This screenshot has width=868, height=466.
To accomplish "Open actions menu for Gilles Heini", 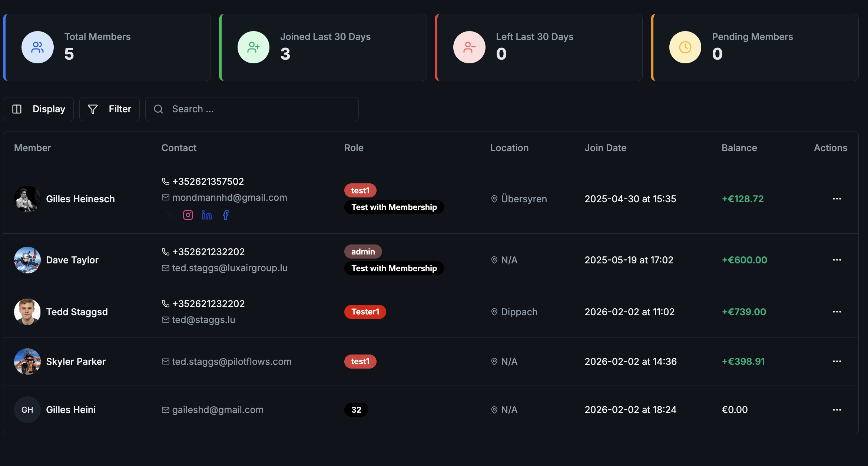I will point(836,410).
